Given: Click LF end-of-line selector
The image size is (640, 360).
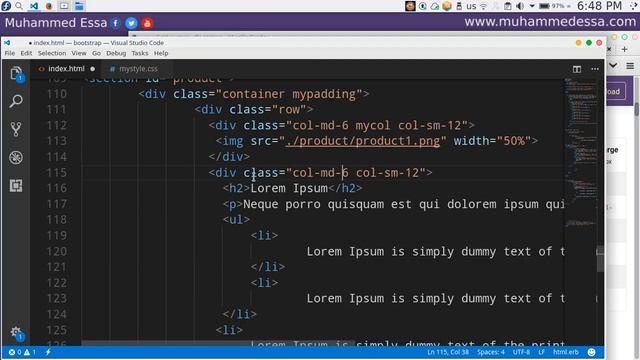Looking at the screenshot, I should coord(541,352).
